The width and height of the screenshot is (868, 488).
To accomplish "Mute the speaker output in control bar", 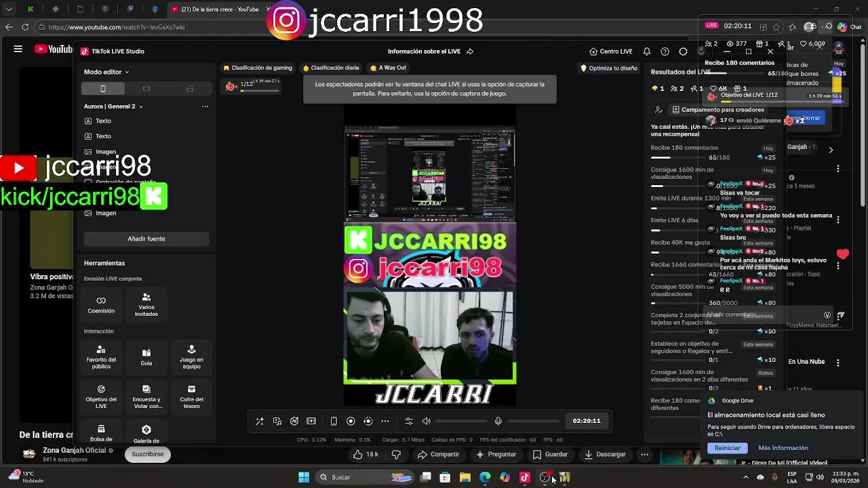I will coord(427,421).
